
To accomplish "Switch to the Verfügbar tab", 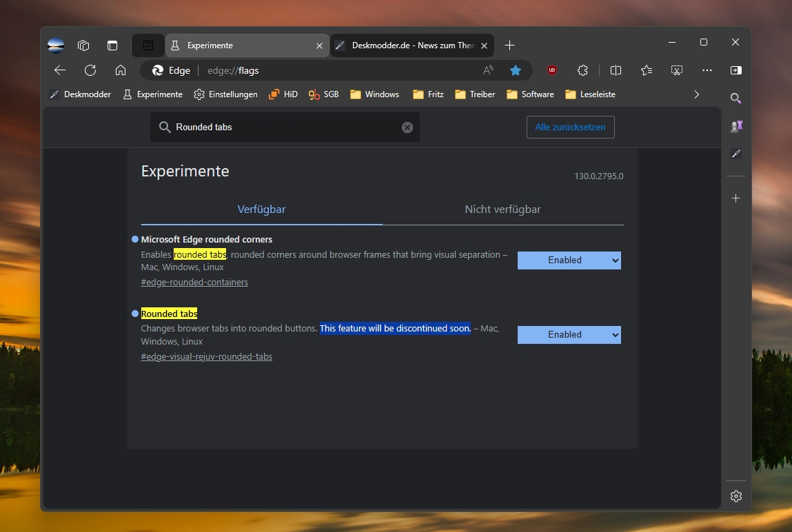I will 262,209.
